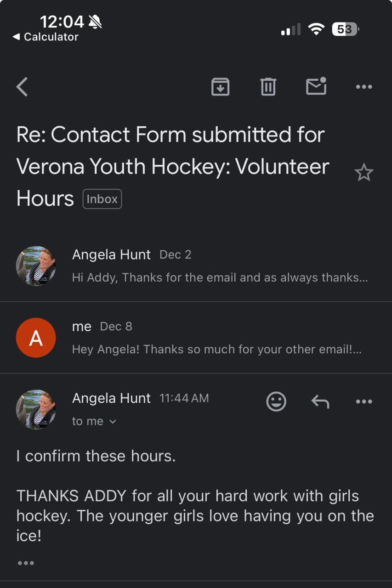This screenshot has height=588, width=392.
Task: Tap sender name on the 11:44 AM message
Action: pos(111,398)
